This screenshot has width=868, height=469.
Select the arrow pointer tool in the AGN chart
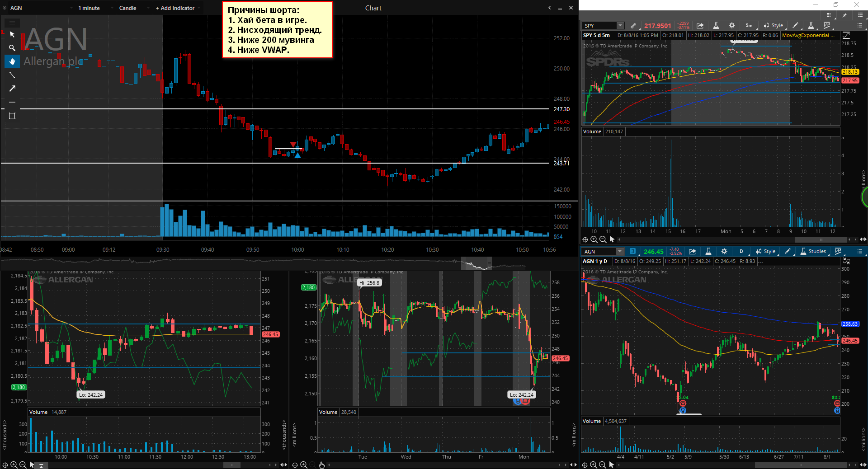point(12,34)
